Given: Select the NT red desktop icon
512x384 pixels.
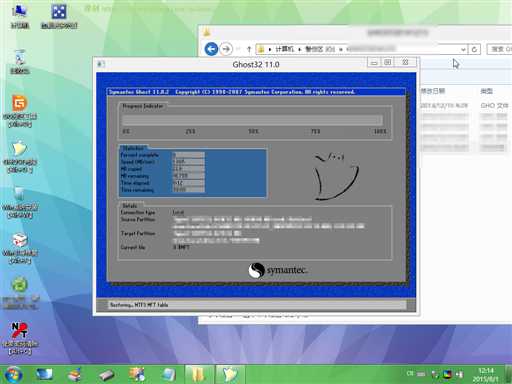Looking at the screenshot, I should pos(20,337).
